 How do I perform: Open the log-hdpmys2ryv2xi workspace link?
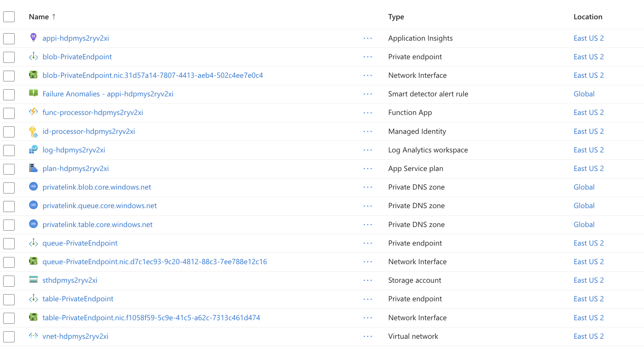74,150
